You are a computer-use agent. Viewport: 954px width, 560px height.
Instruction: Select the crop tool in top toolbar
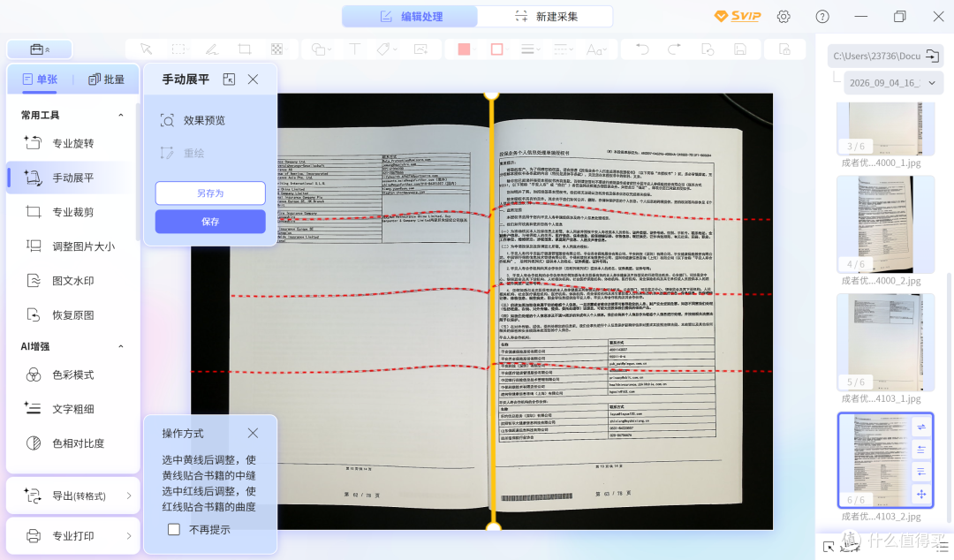tap(245, 49)
